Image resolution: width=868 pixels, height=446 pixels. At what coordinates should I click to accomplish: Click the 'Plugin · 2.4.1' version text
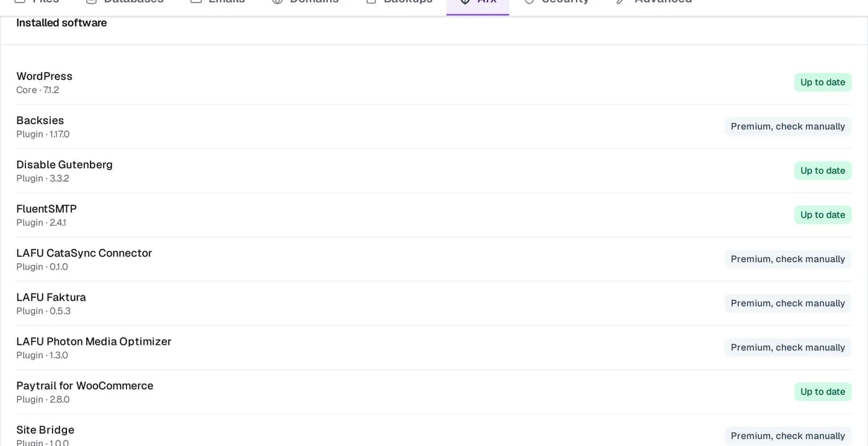pyautogui.click(x=41, y=223)
